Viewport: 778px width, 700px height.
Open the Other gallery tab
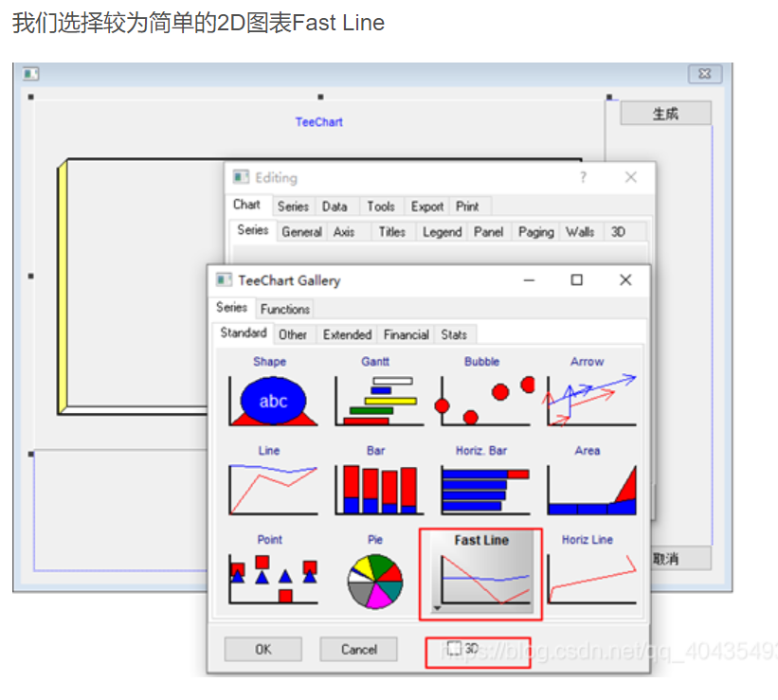click(x=293, y=335)
